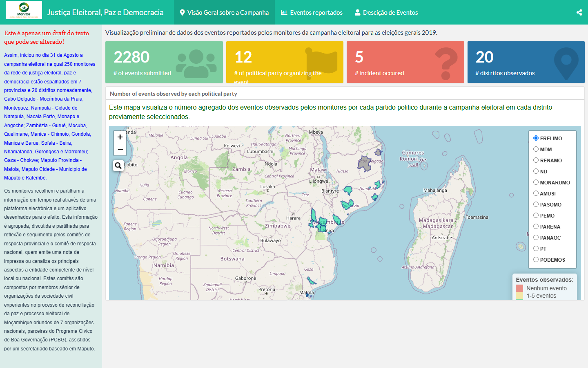Click the Harare city label on map
This screenshot has height=368, width=588.
[293, 218]
